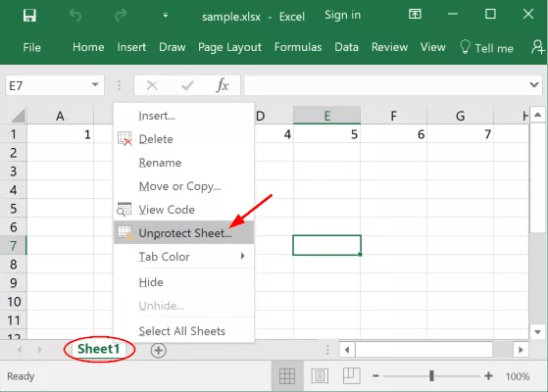548x392 pixels.
Task: Choose Move or Copy... menu entry
Action: pyautogui.click(x=184, y=186)
